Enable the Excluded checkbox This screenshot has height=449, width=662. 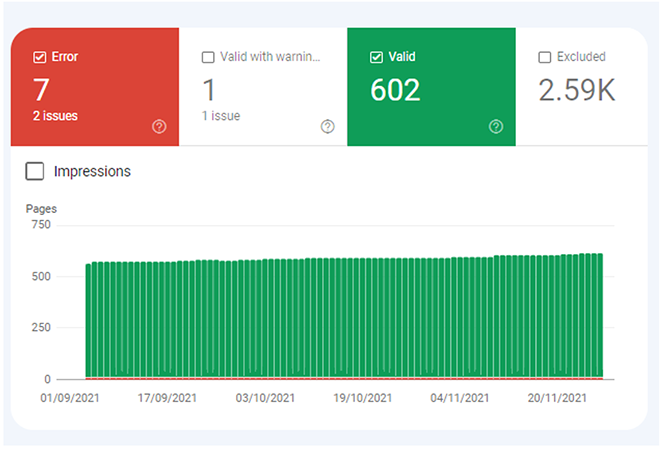pos(545,57)
